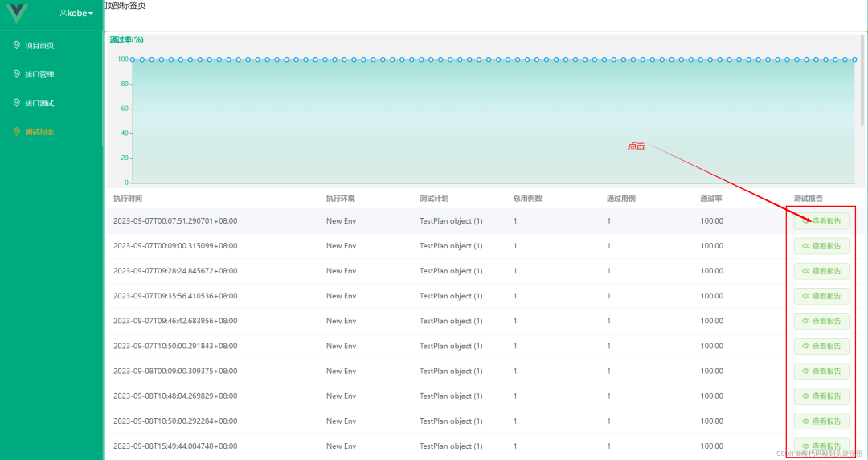Click TestPlan object (1) in the 2023-09-08T10:50:00 row
Viewport: 868px width, 460px height.
pyautogui.click(x=451, y=421)
